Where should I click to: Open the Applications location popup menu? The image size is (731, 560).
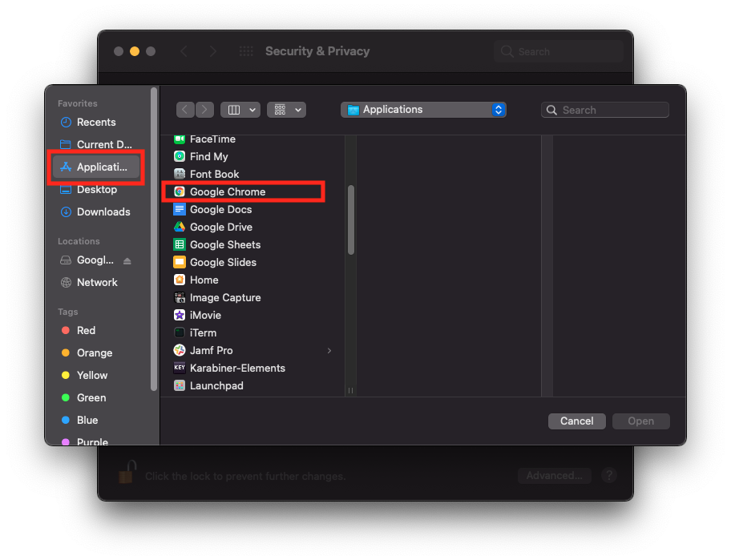(423, 110)
